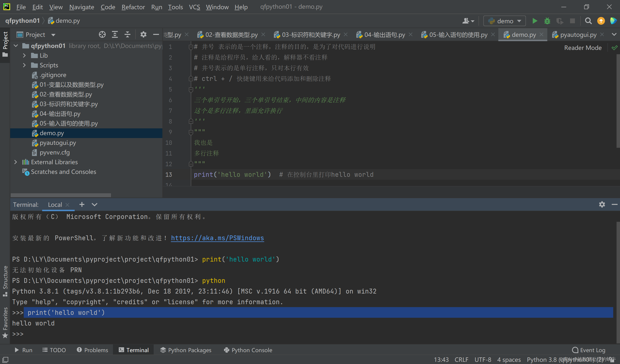Click the Stop process square icon
620x364 pixels.
572,21
